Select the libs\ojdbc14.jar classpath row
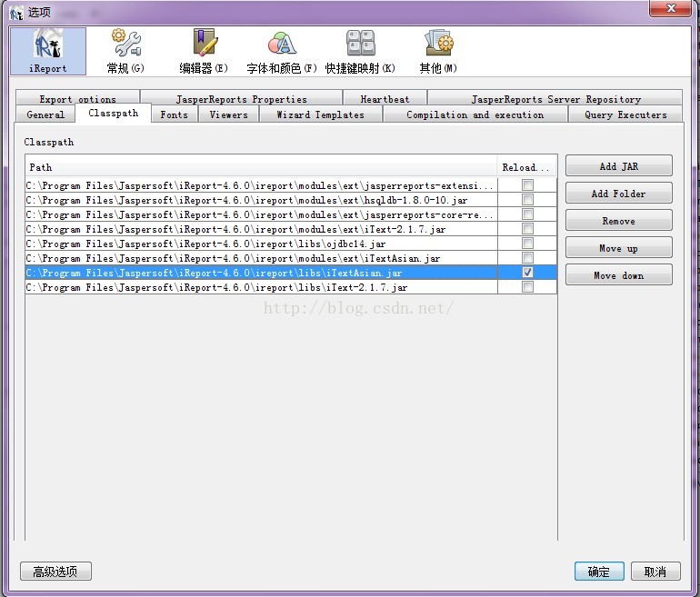Image resolution: width=700 pixels, height=597 pixels. point(261,244)
